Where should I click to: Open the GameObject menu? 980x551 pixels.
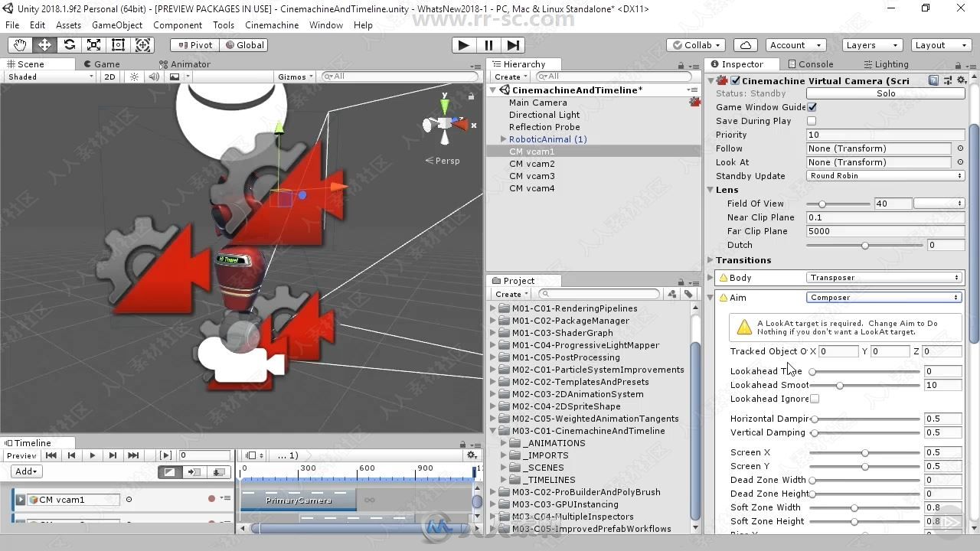[x=117, y=25]
